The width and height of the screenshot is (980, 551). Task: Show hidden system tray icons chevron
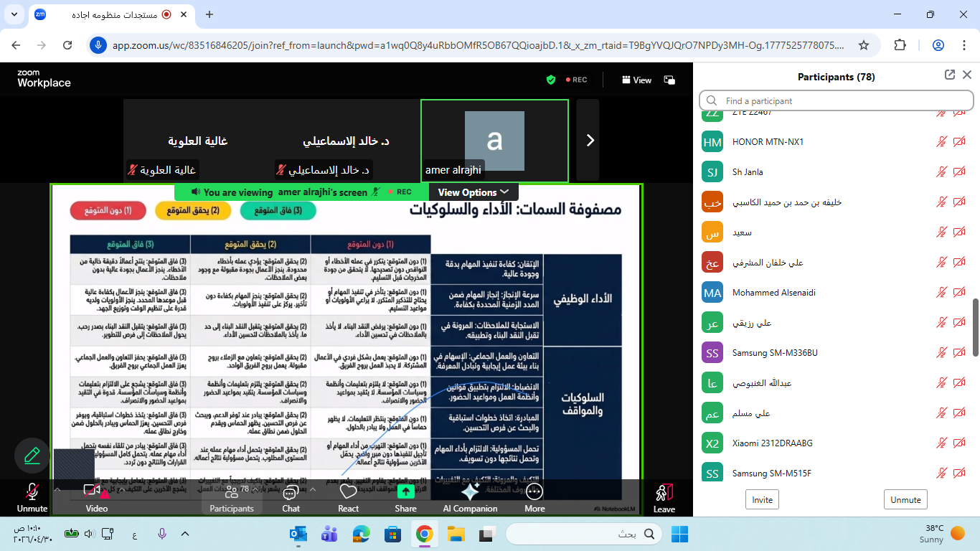pyautogui.click(x=185, y=534)
